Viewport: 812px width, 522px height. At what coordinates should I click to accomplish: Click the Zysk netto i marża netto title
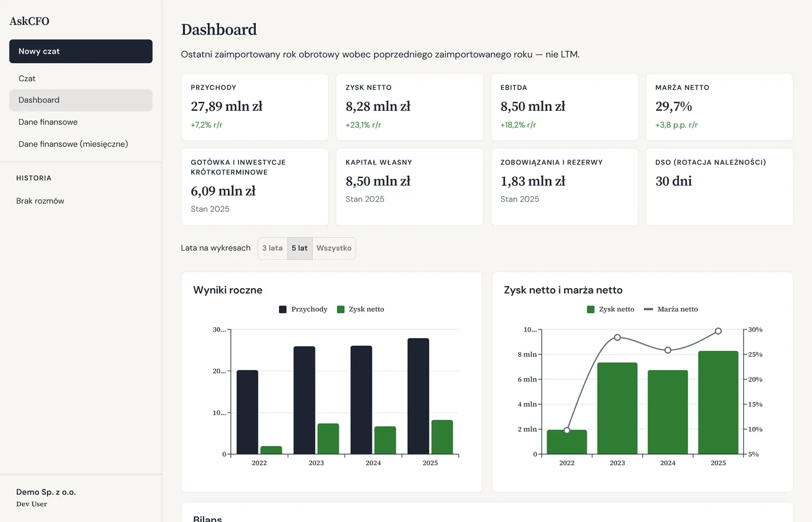tap(563, 290)
